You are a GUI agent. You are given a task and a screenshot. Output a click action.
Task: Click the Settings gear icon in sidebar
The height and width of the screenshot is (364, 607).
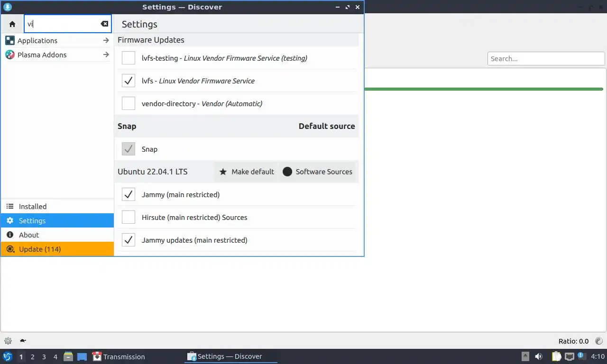pyautogui.click(x=10, y=221)
